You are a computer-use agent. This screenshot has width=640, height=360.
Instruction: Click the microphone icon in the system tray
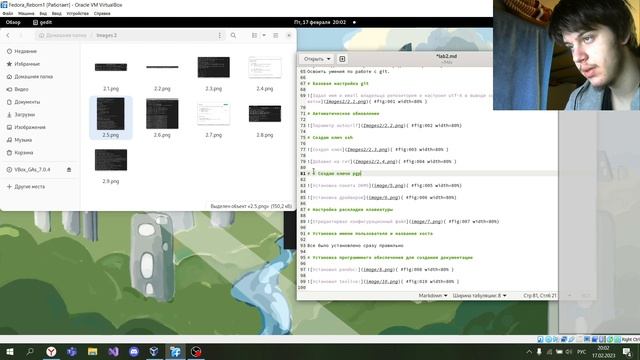coord(539,352)
